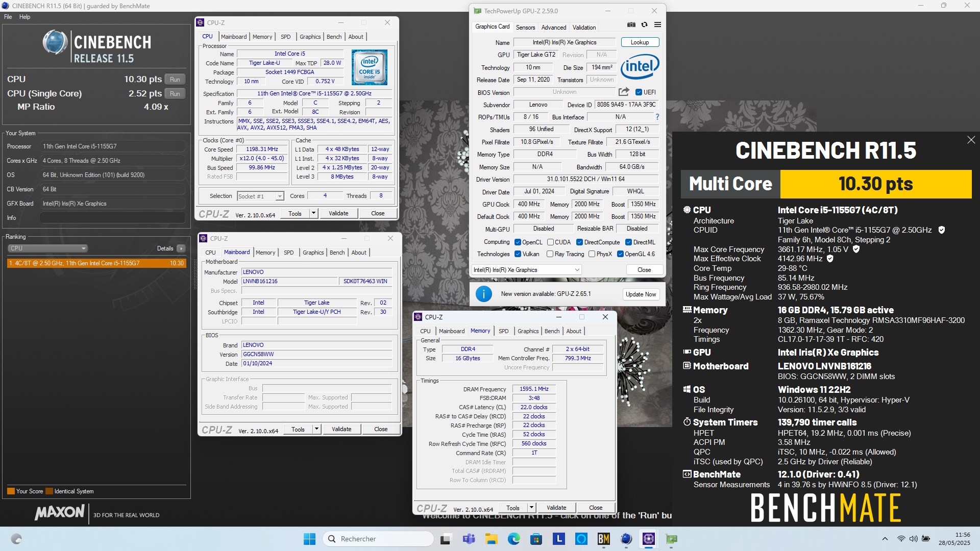Open Graphics tab in the Mainboard CPU-Z window
Image resolution: width=980 pixels, height=551 pixels.
(313, 253)
